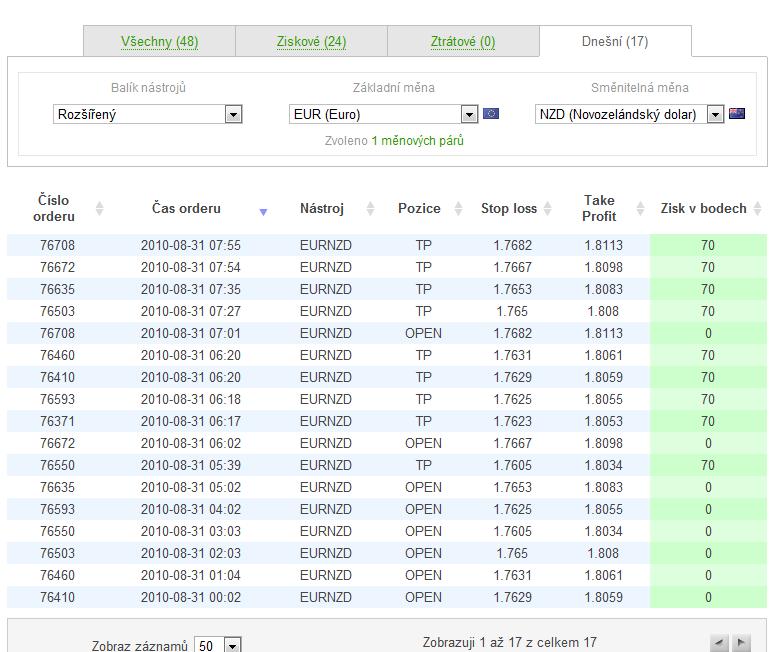Viewport: 771px width, 652px height.
Task: Click time cell 2010-08-31 06:02
Action: pyautogui.click(x=191, y=444)
